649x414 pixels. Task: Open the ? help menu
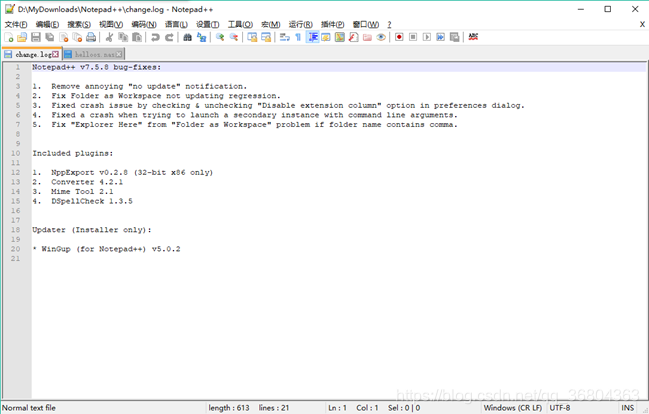pyautogui.click(x=389, y=24)
